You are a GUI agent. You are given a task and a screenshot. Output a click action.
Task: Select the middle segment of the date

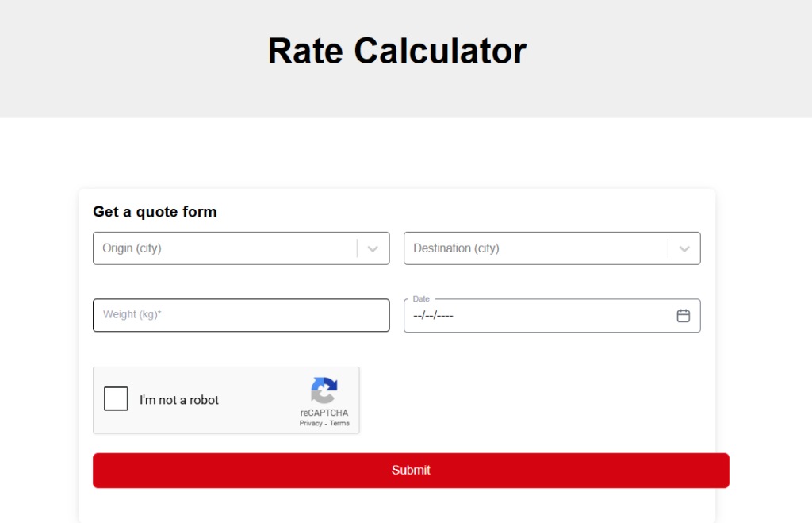click(x=428, y=316)
